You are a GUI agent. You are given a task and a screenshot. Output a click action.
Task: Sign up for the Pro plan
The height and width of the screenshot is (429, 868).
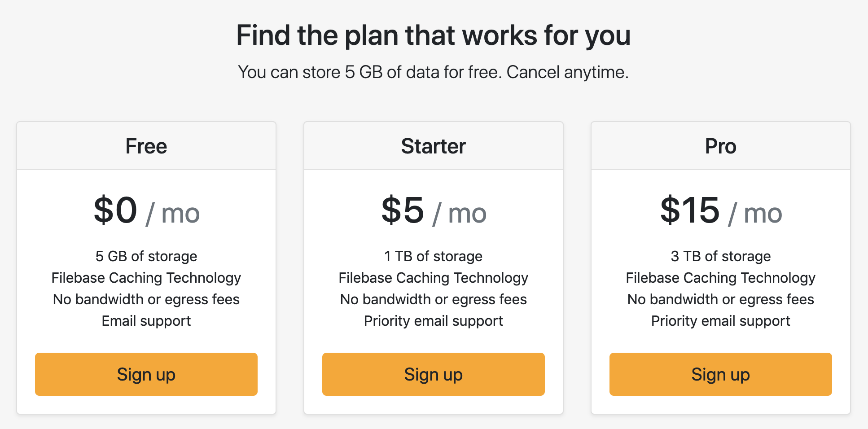720,374
